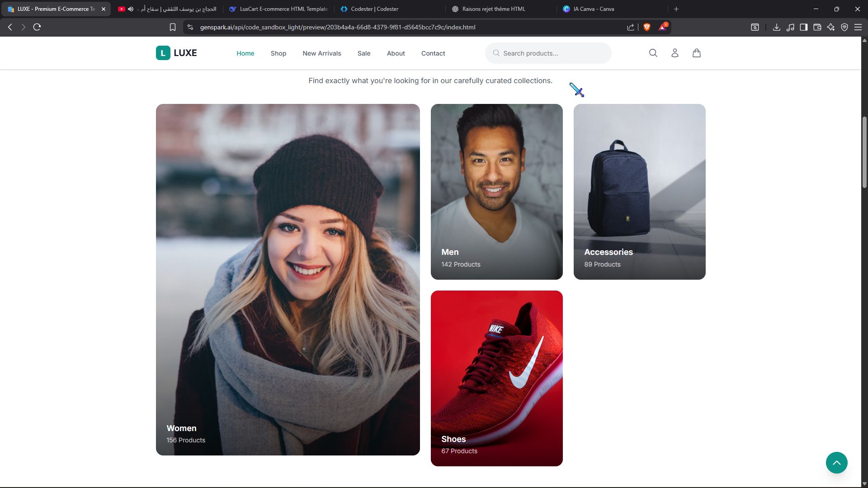Viewport: 868px width, 488px height.
Task: Open the Shoes category card
Action: click(496, 378)
